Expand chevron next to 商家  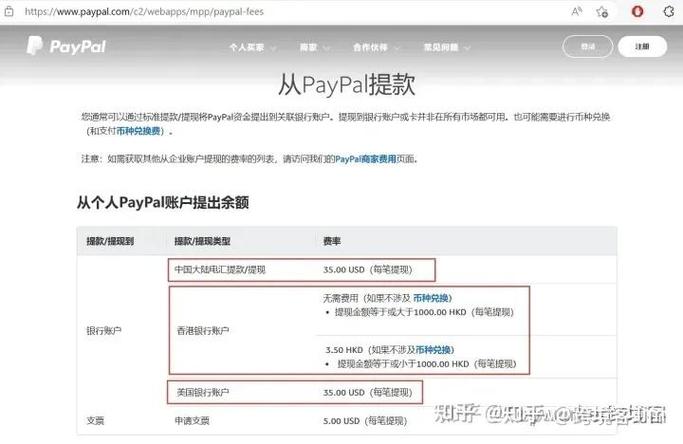326,48
